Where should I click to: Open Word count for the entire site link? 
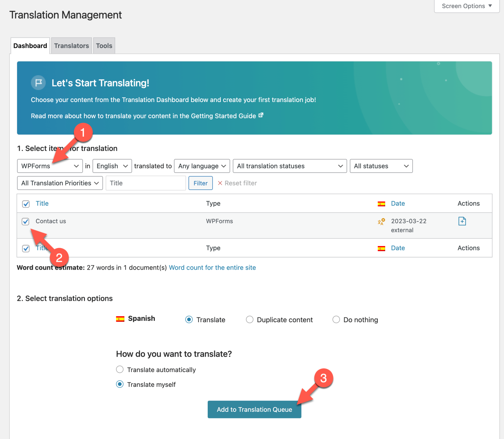coord(212,267)
